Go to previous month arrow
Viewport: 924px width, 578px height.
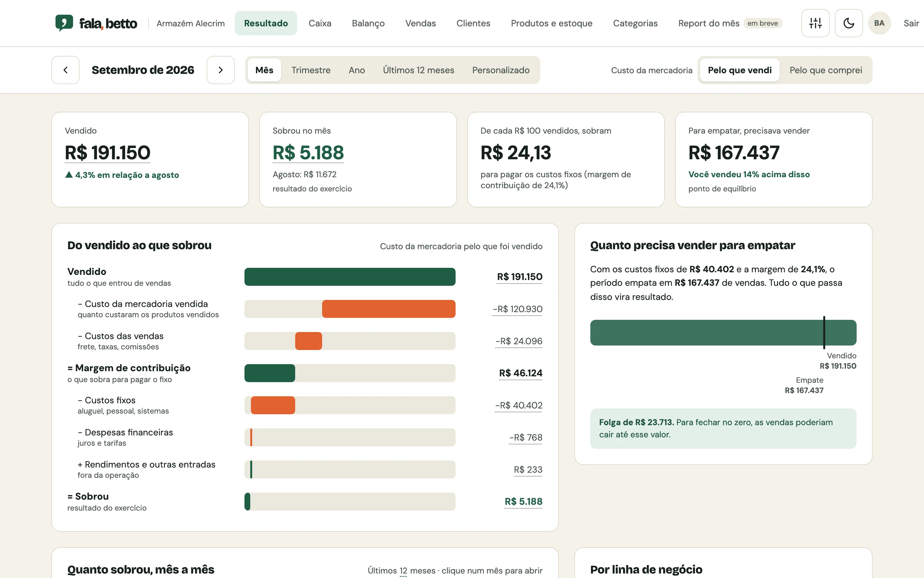(65, 70)
